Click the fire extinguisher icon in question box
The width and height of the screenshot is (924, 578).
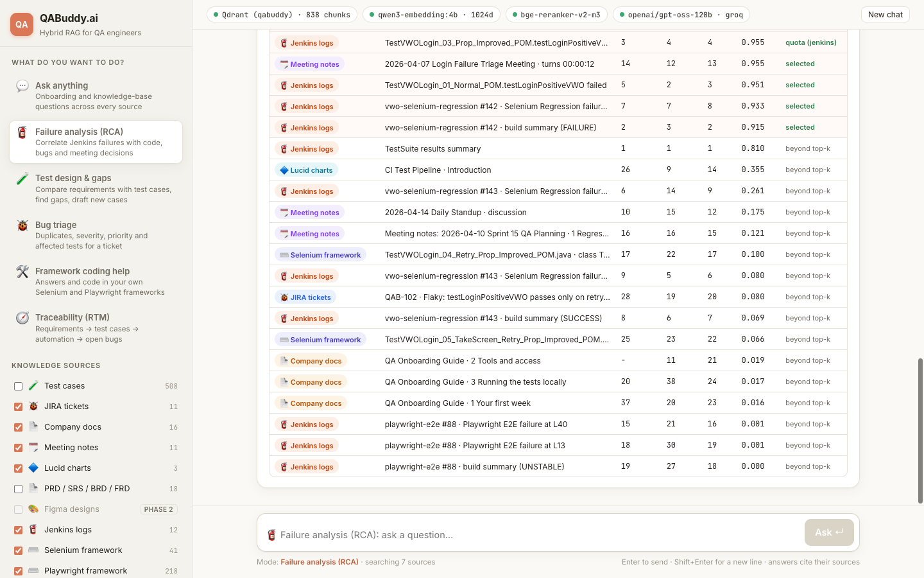tap(271, 535)
